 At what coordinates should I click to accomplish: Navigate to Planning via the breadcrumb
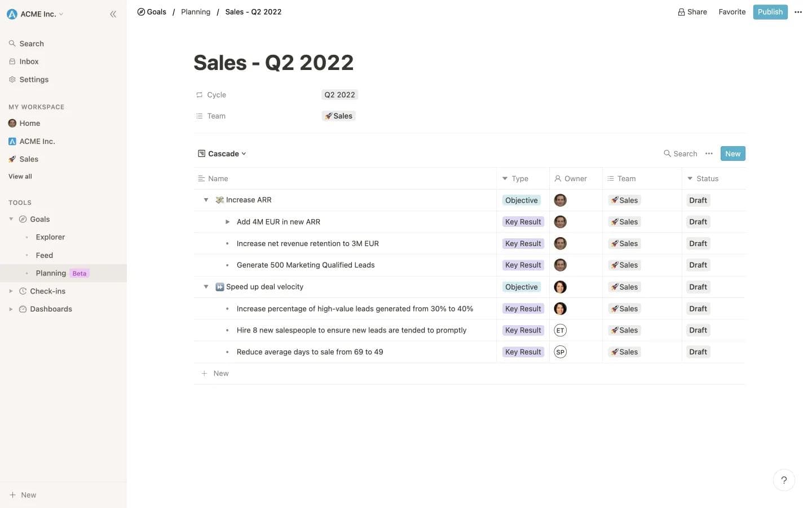click(x=196, y=11)
